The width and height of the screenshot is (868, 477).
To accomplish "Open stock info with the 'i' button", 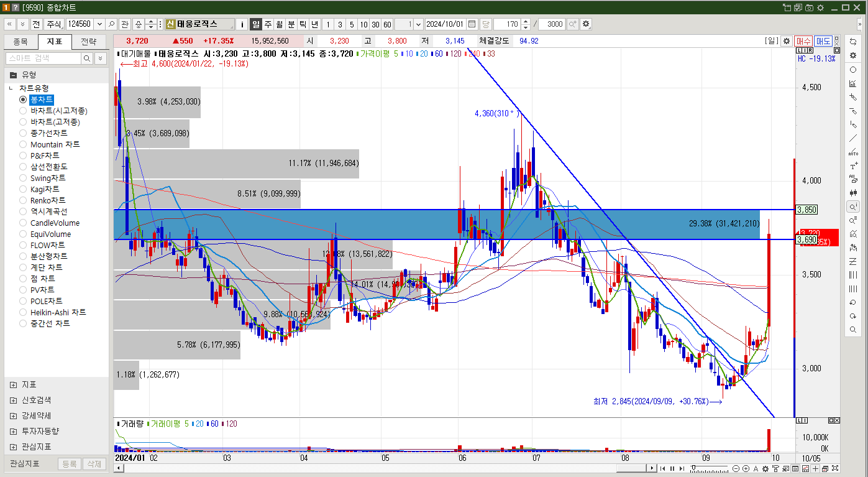I will (x=242, y=24).
